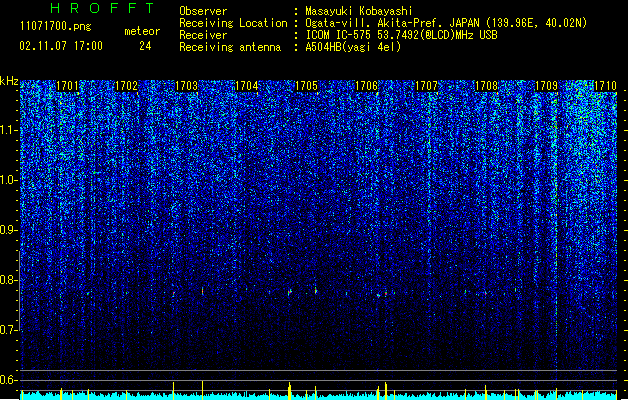This screenshot has height=400, width=629.
Task: Click the Receiving Location label
Action: click(x=233, y=23)
